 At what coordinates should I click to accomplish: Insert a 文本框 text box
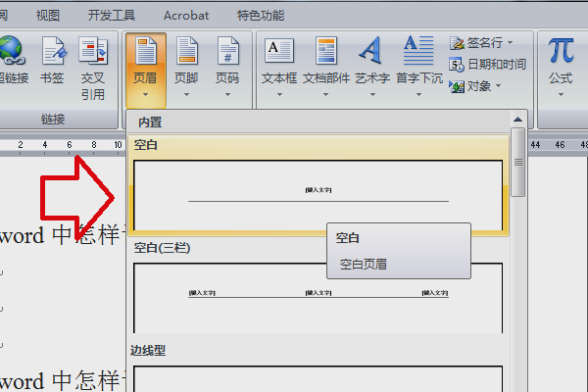(279, 50)
